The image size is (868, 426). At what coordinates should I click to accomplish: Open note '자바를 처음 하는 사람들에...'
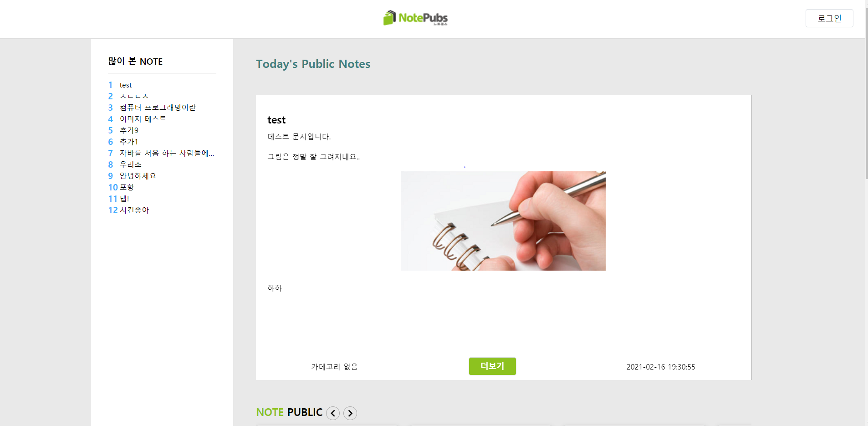tap(167, 153)
